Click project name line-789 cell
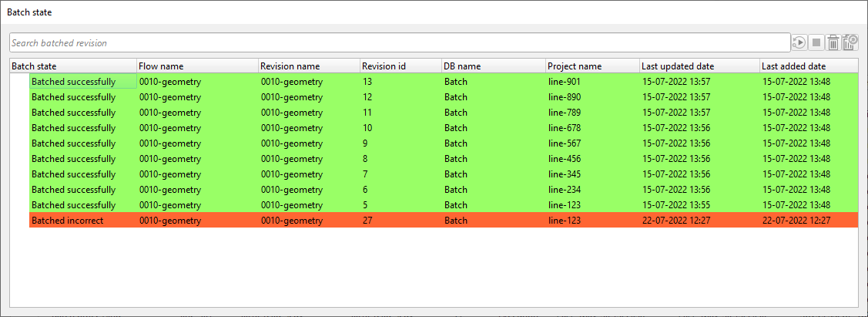Image resolution: width=868 pixels, height=317 pixels. (x=565, y=113)
